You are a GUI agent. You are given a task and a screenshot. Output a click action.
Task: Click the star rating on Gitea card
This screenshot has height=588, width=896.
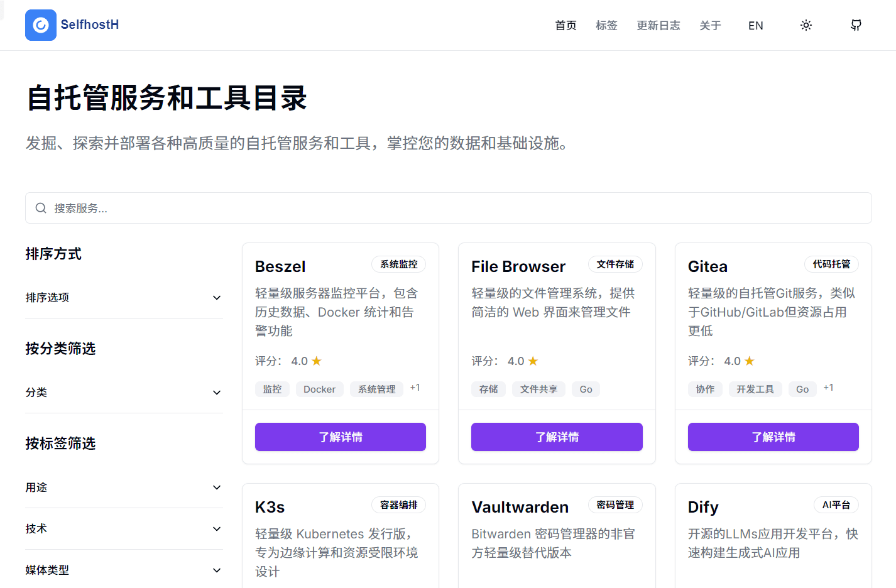[750, 361]
